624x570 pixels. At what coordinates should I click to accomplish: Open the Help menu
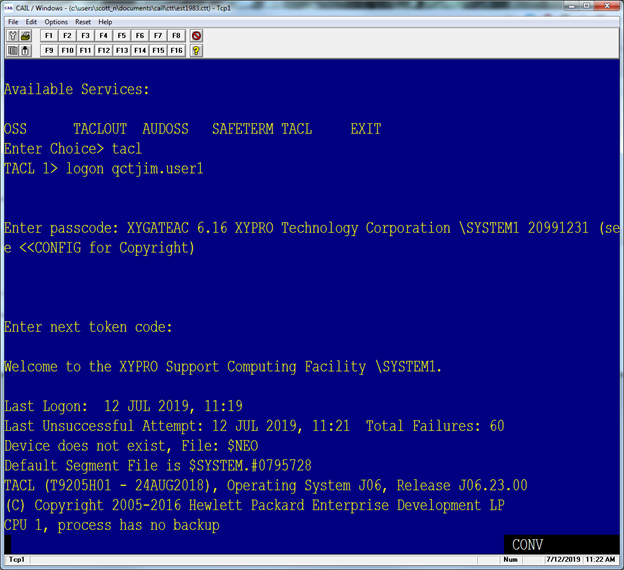click(x=105, y=21)
